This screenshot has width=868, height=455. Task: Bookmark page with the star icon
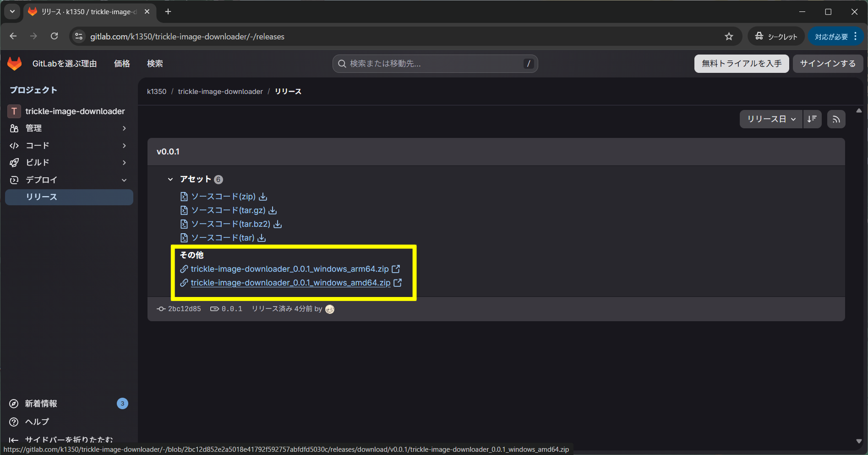click(729, 37)
